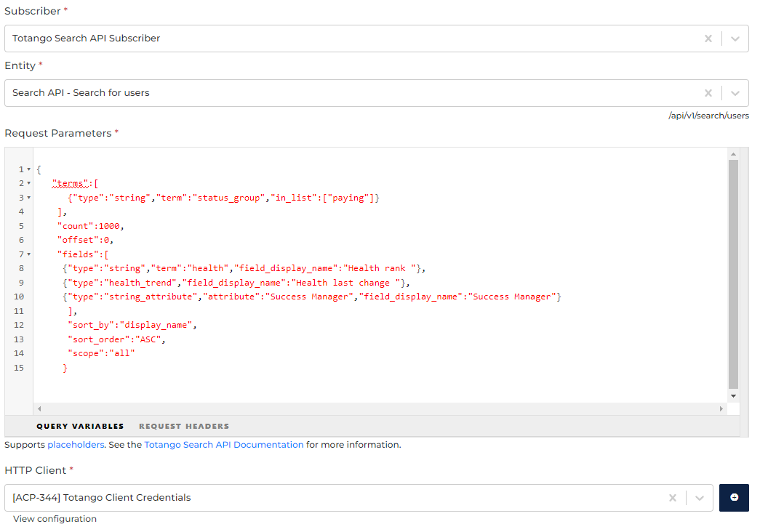The width and height of the screenshot is (768, 532).
Task: Open Totango Search API Documentation link
Action: (x=224, y=445)
